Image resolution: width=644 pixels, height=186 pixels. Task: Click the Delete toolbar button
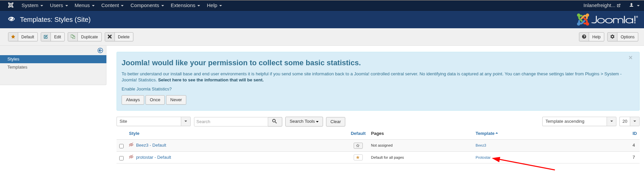pos(119,37)
